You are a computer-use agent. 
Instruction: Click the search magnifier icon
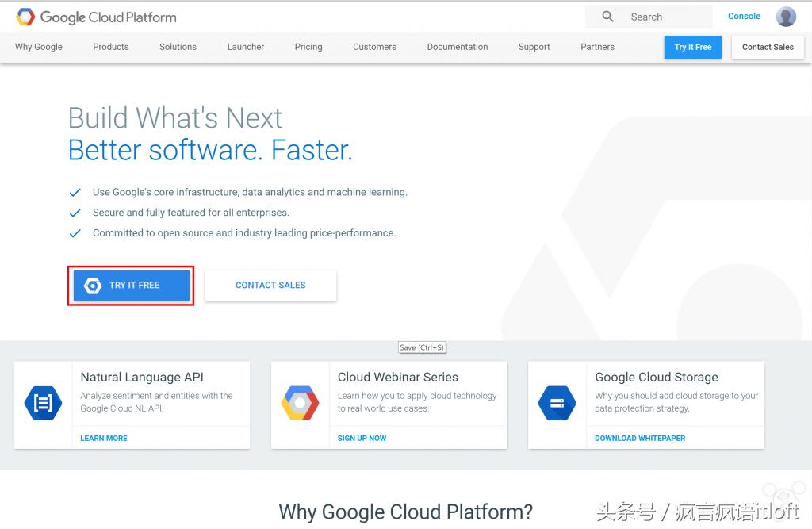[x=607, y=17]
